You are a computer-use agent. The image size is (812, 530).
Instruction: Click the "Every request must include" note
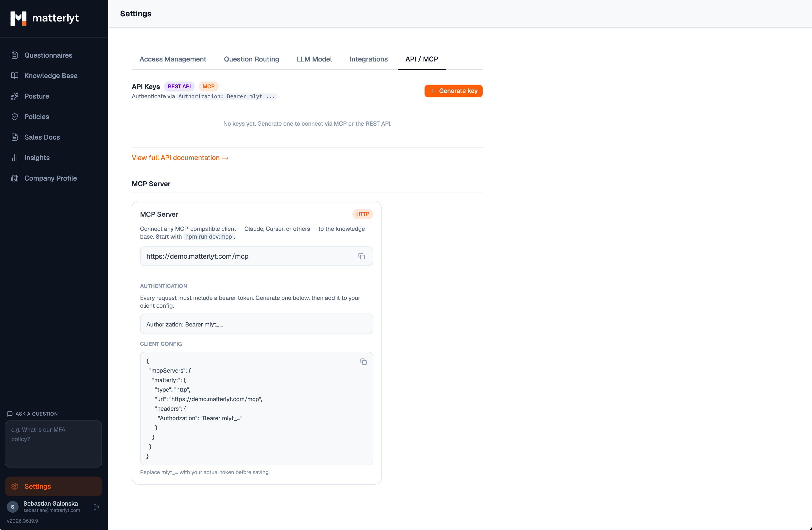[250, 302]
